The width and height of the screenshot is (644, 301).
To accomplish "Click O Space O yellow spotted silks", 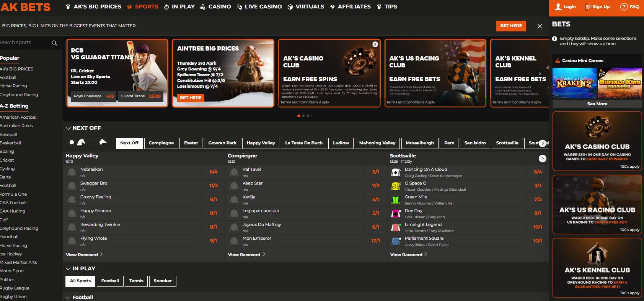I will click(x=396, y=186).
